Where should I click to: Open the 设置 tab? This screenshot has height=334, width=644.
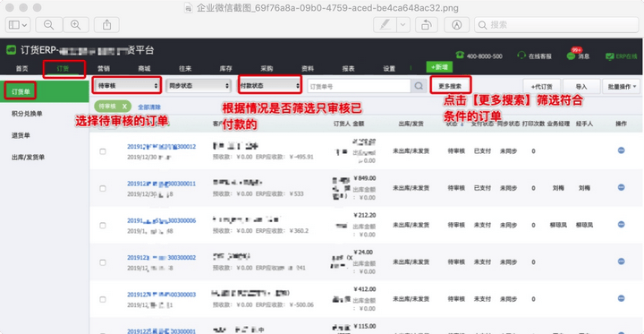coord(389,69)
